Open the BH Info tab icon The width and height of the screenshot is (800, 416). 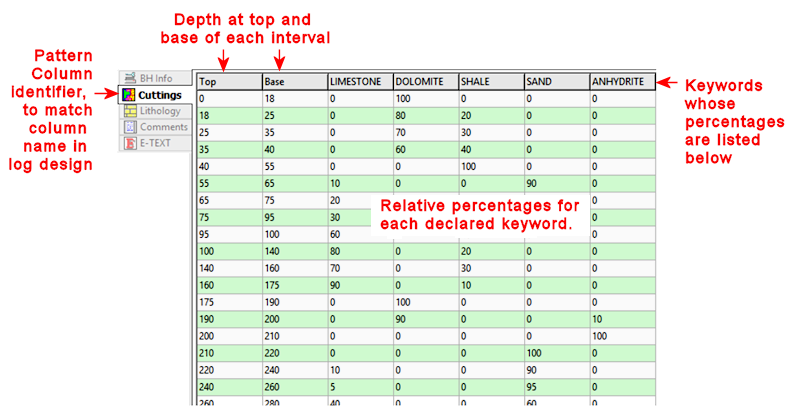pyautogui.click(x=129, y=78)
